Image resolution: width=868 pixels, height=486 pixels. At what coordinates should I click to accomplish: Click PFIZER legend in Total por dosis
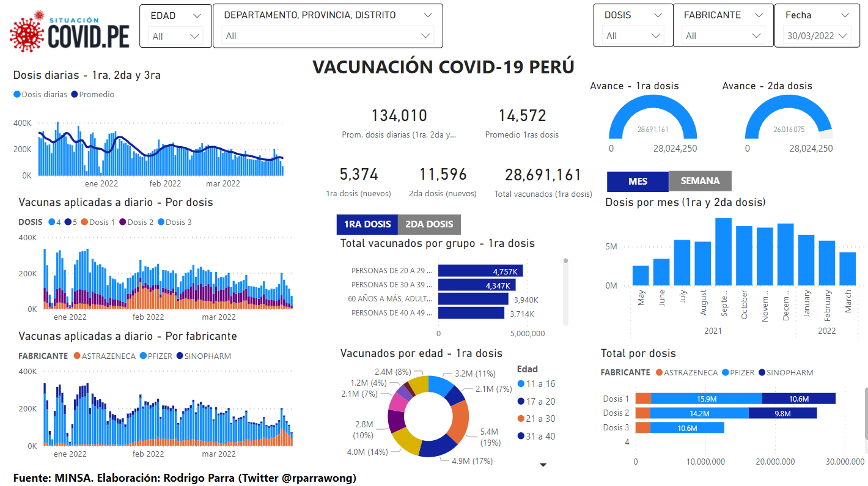coord(737,372)
